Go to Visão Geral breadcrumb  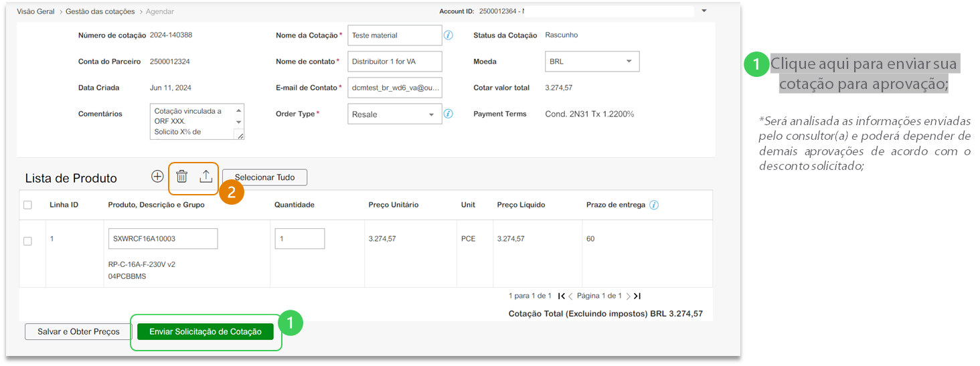[x=35, y=11]
